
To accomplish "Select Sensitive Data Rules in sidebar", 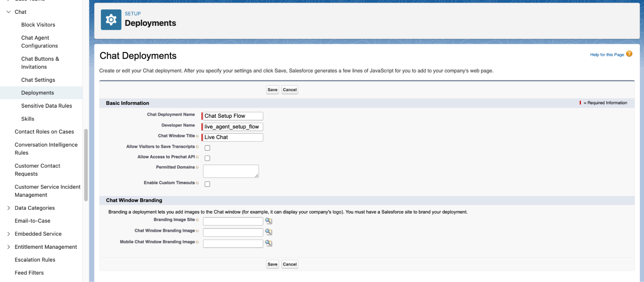I will 46,106.
